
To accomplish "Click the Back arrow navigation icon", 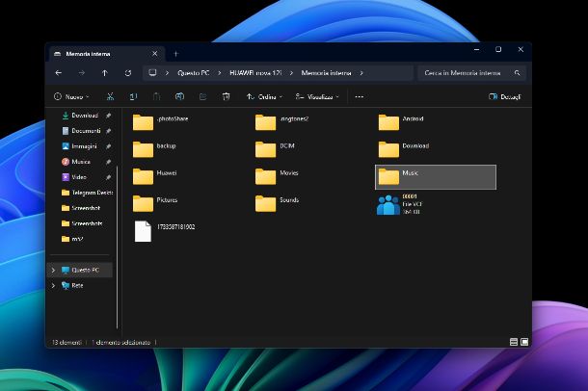I will click(59, 72).
